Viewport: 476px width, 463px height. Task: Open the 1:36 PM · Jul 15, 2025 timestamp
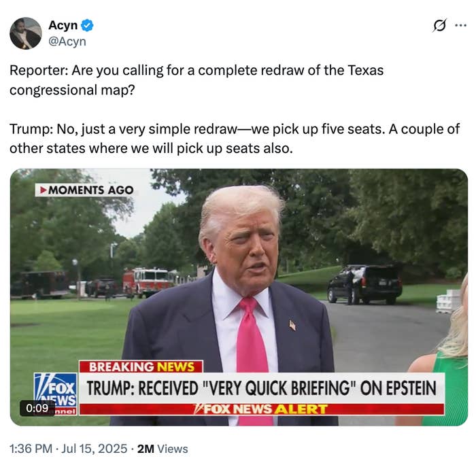pyautogui.click(x=68, y=449)
